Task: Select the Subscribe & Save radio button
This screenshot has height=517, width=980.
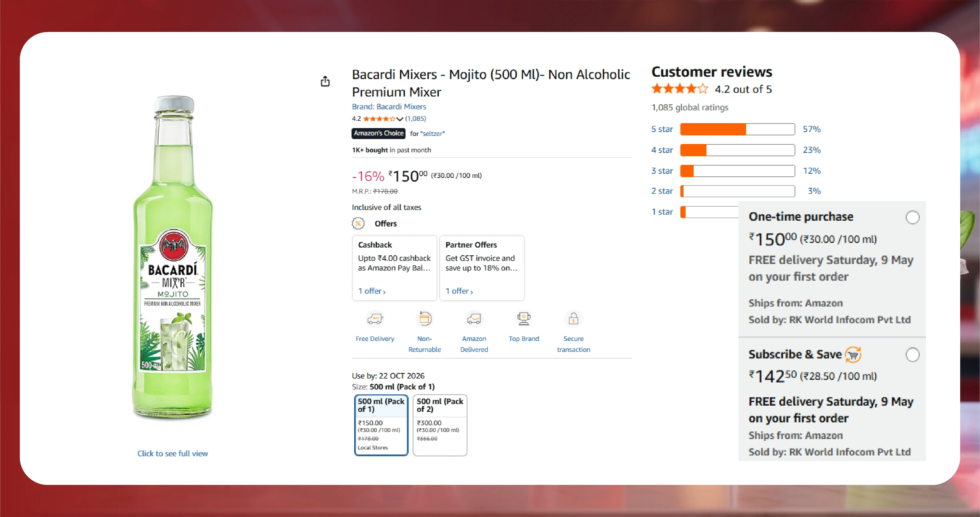Action: 912,354
